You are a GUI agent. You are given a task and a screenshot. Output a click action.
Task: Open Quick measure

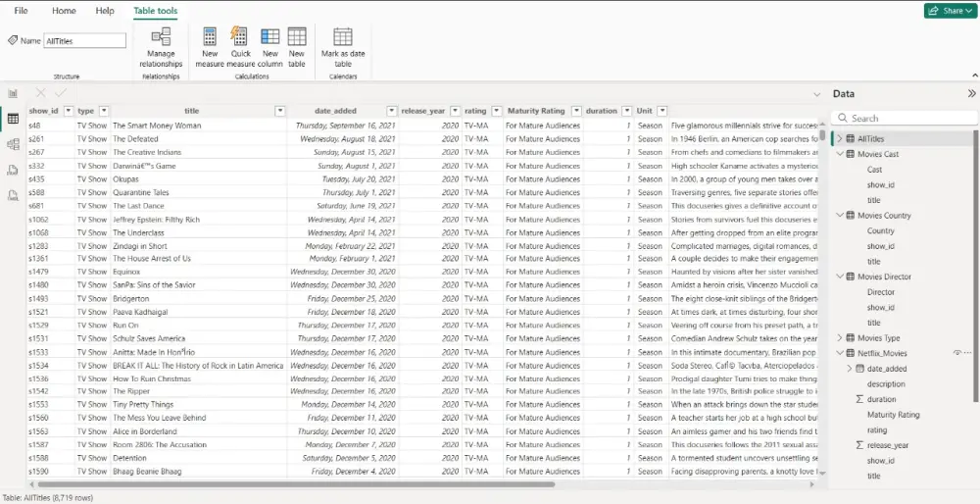[240, 47]
